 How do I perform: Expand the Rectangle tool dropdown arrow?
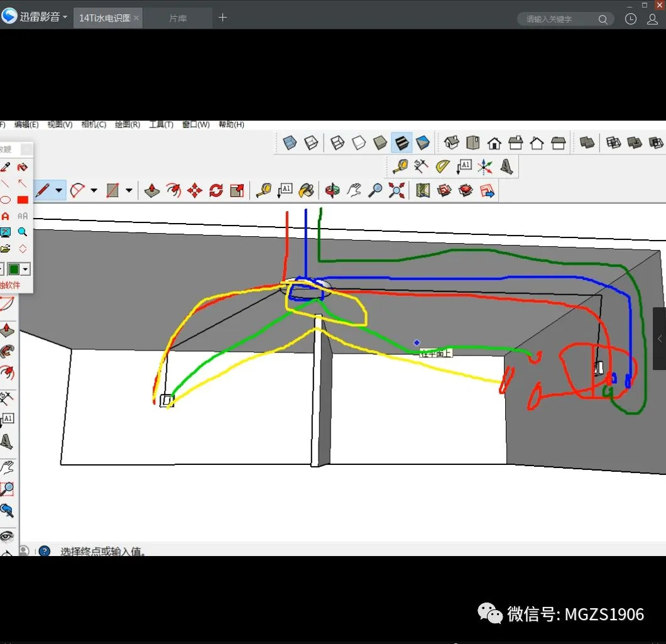(x=129, y=190)
